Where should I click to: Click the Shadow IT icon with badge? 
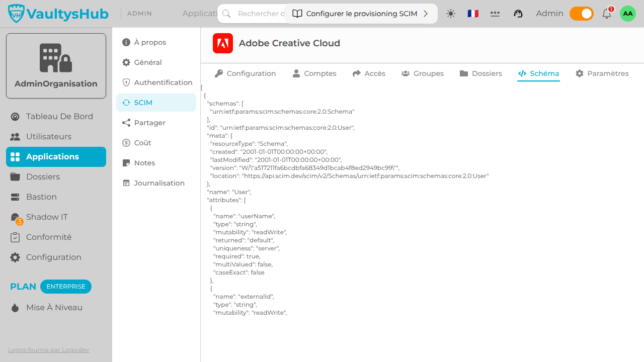[16, 218]
